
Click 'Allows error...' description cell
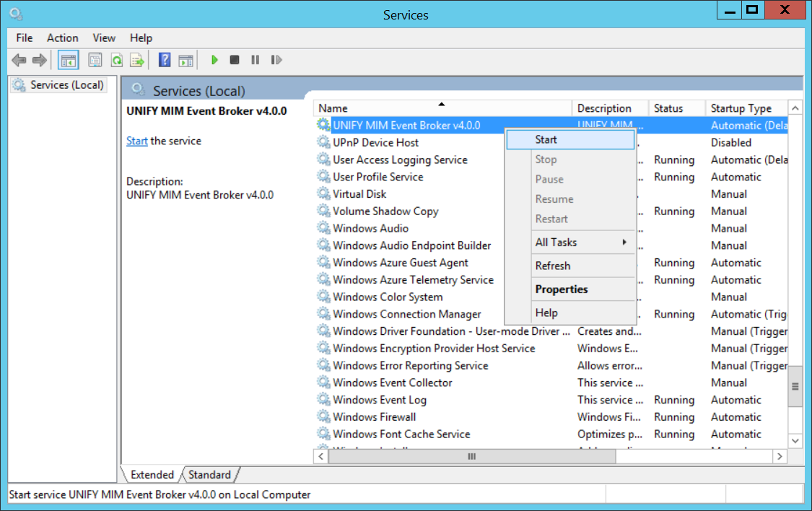[609, 365]
